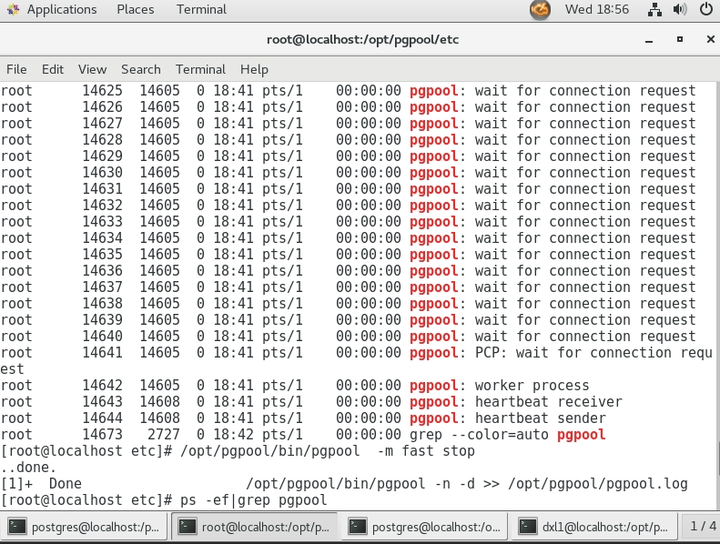Click terminal icon of dxl1@localhost taskbar item
720x544 pixels.
(527, 527)
